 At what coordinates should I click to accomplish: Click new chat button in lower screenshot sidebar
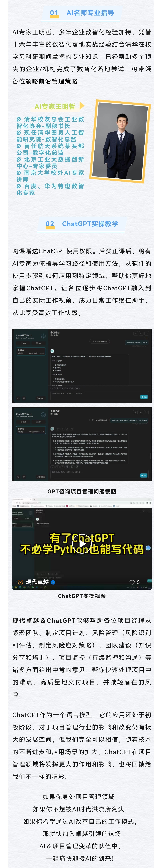40,477
